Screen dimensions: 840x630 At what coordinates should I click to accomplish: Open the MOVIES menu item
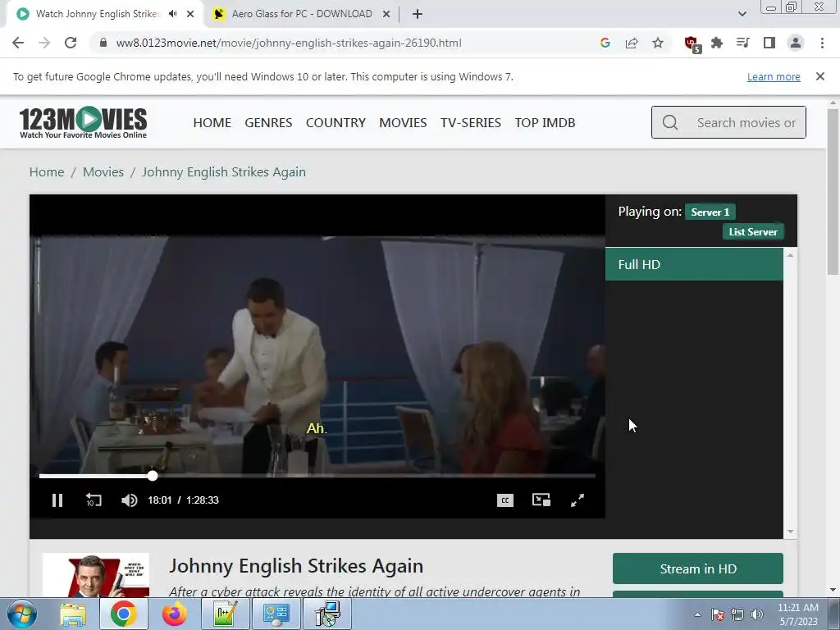403,123
